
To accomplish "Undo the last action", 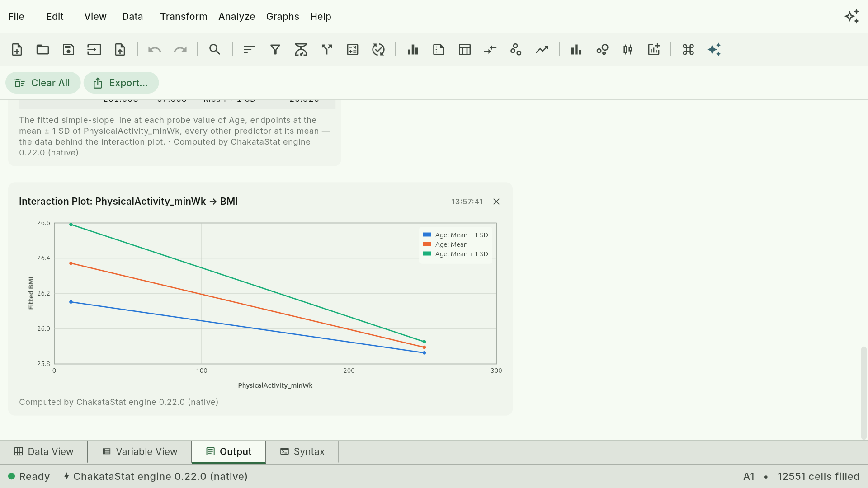I will coord(155,50).
